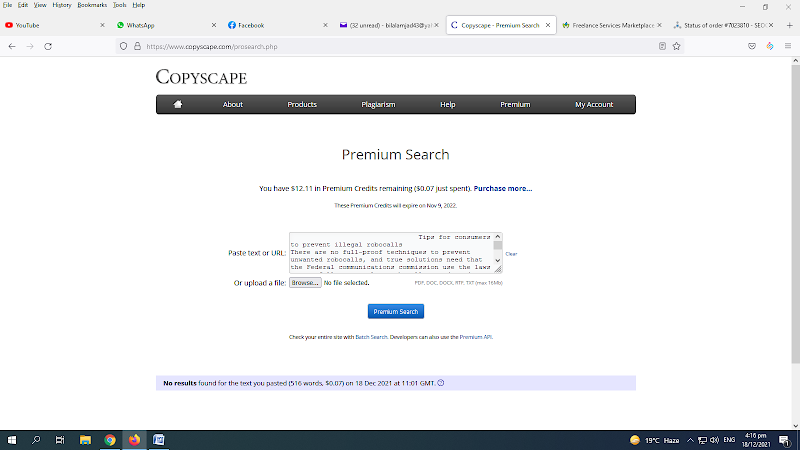800x450 pixels.
Task: Open My Account in the navbar
Action: pyautogui.click(x=594, y=104)
